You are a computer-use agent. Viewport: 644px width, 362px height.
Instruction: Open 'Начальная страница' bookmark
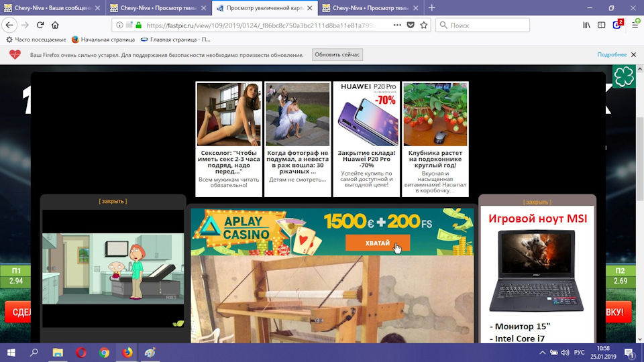pos(103,40)
